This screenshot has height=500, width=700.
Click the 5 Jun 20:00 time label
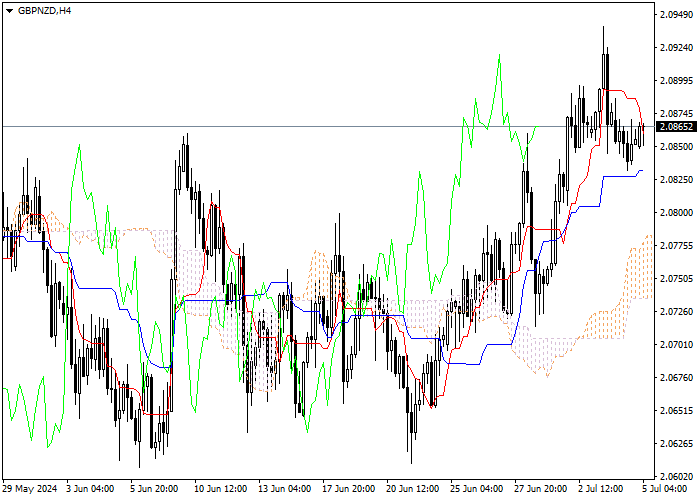154,489
